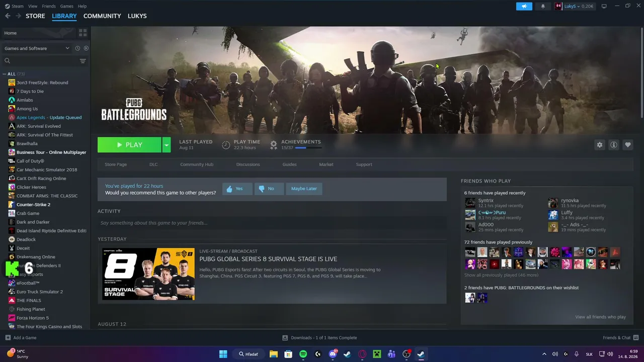Go forward with the right navigation arrow

coord(19,16)
